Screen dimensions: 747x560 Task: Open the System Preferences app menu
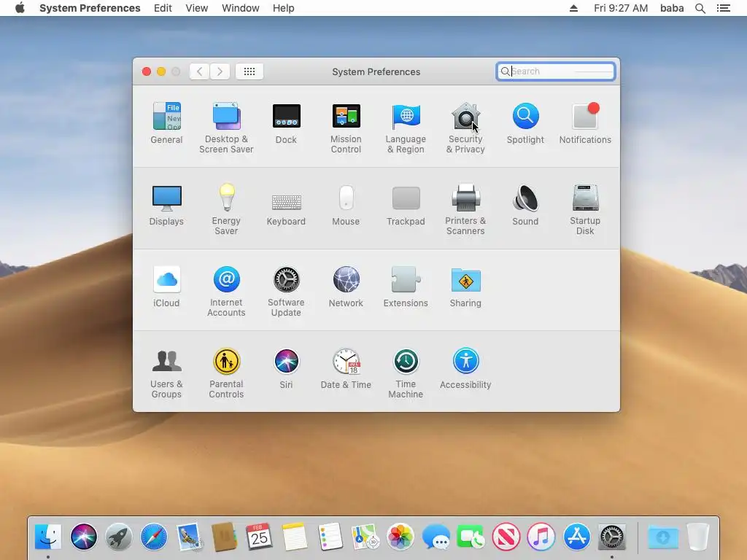click(x=90, y=8)
